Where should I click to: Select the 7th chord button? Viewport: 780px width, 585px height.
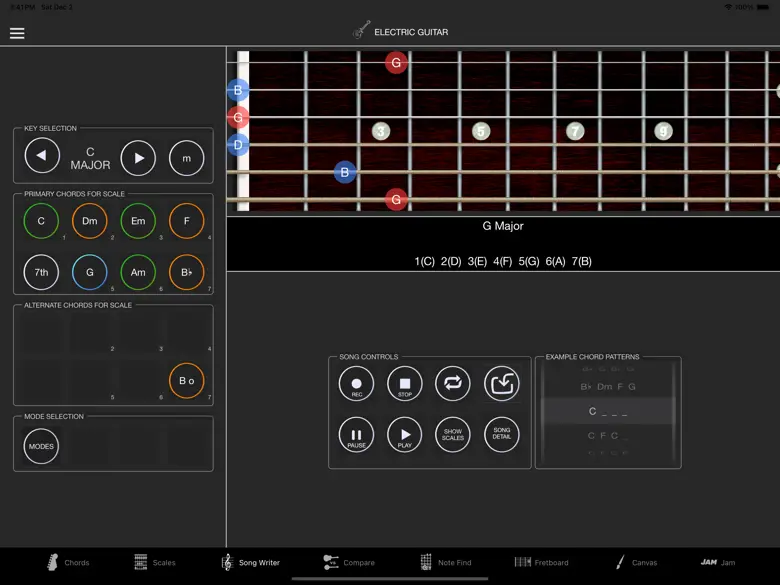pos(41,272)
